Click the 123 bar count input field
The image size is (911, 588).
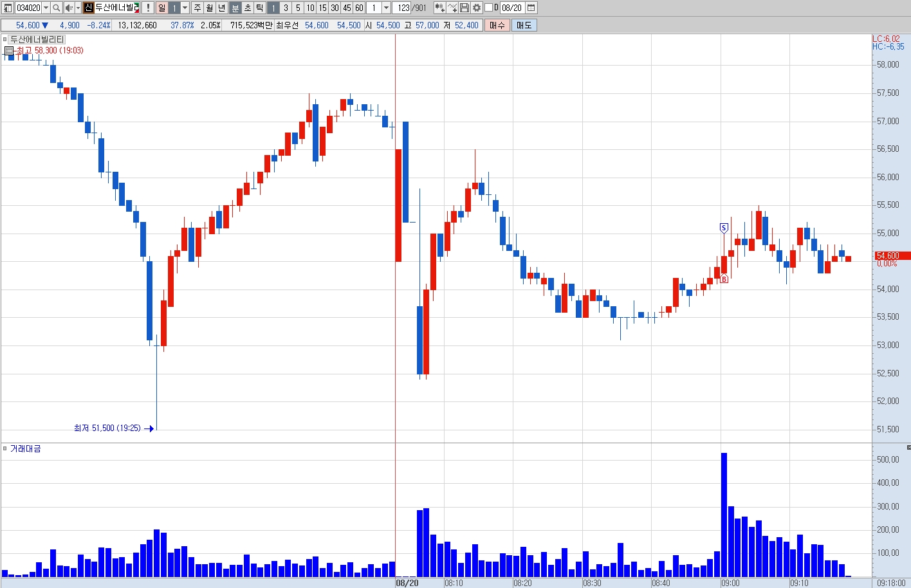(402, 8)
